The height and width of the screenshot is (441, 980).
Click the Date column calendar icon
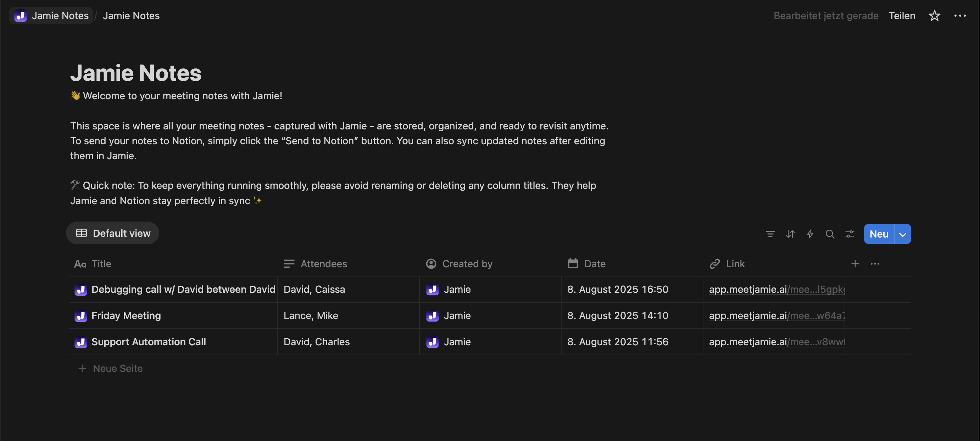point(573,263)
